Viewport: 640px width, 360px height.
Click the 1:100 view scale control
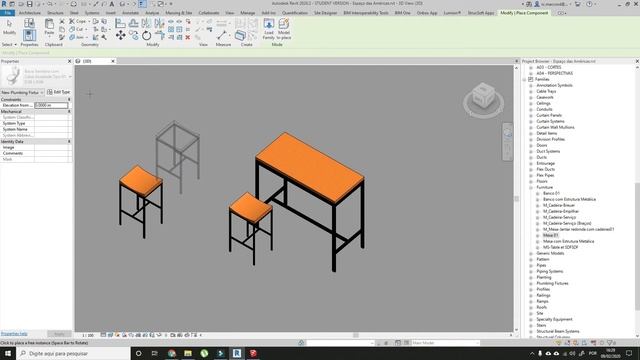(88, 335)
